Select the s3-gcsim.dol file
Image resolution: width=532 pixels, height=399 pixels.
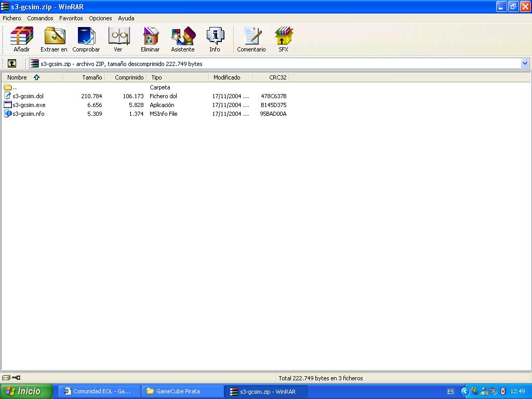click(28, 96)
